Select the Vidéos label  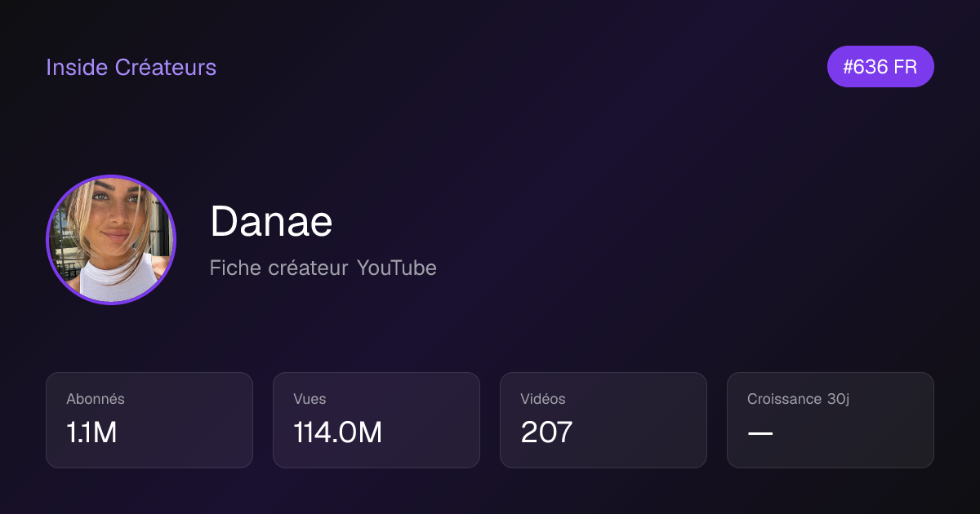(543, 399)
